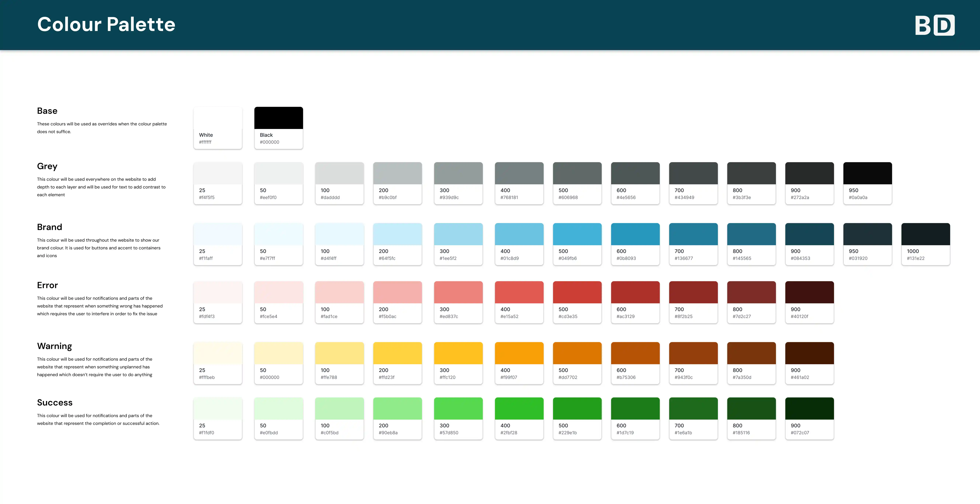Click the Base section heading
980x504 pixels.
(x=47, y=111)
